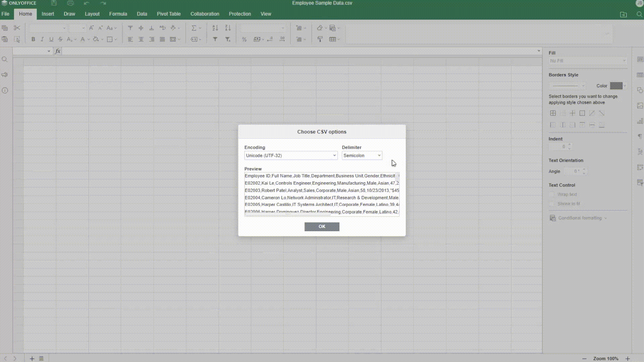
Task: Click the Align Middle icon
Action: click(x=141, y=28)
